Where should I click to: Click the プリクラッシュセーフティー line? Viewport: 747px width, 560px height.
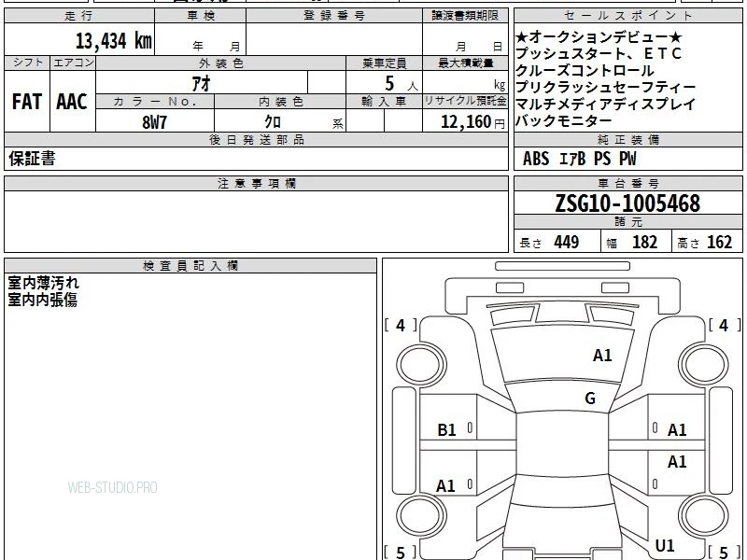tap(606, 87)
